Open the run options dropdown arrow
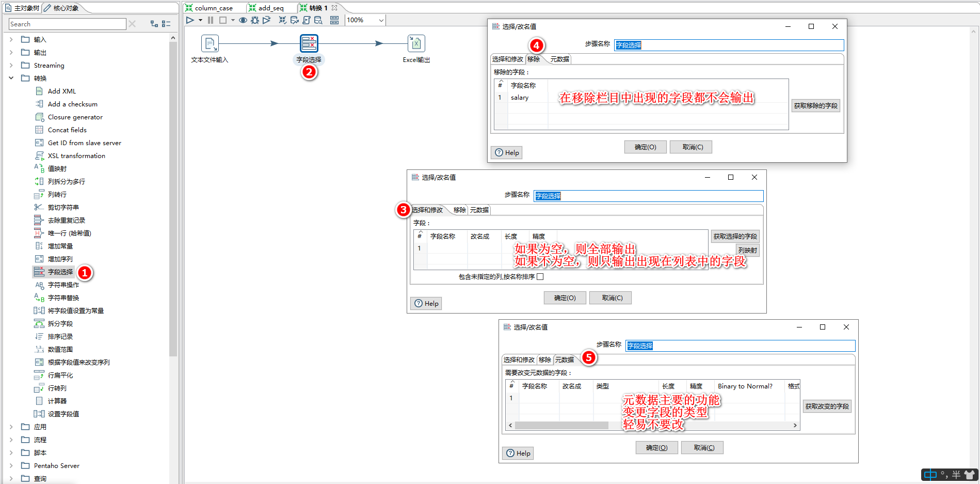This screenshot has width=980, height=484. click(200, 20)
